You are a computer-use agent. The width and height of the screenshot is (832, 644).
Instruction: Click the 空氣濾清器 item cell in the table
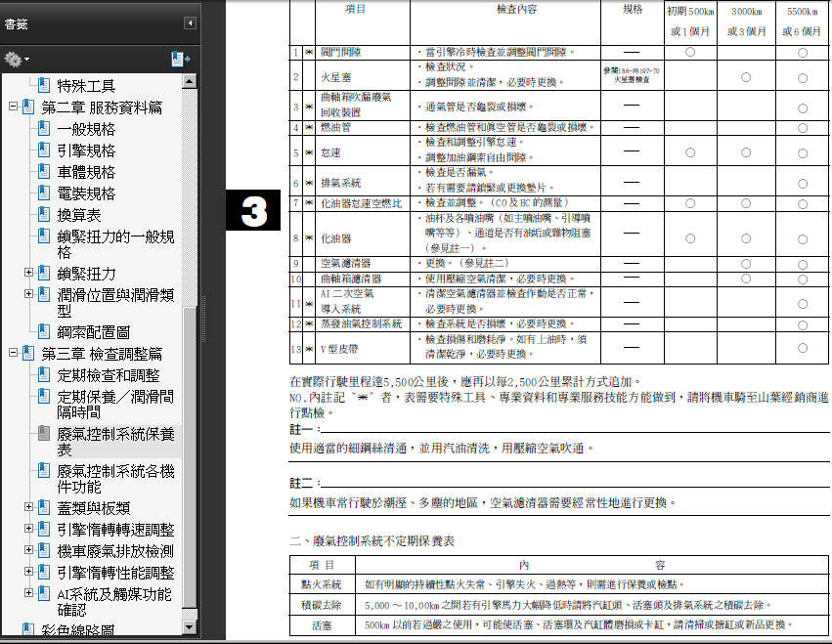click(363, 263)
